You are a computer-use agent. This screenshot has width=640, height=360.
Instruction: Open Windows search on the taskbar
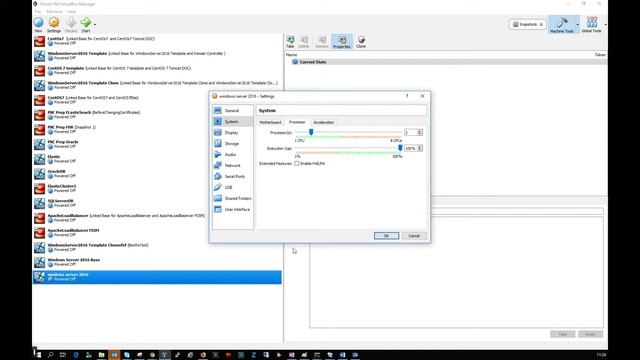point(51,355)
